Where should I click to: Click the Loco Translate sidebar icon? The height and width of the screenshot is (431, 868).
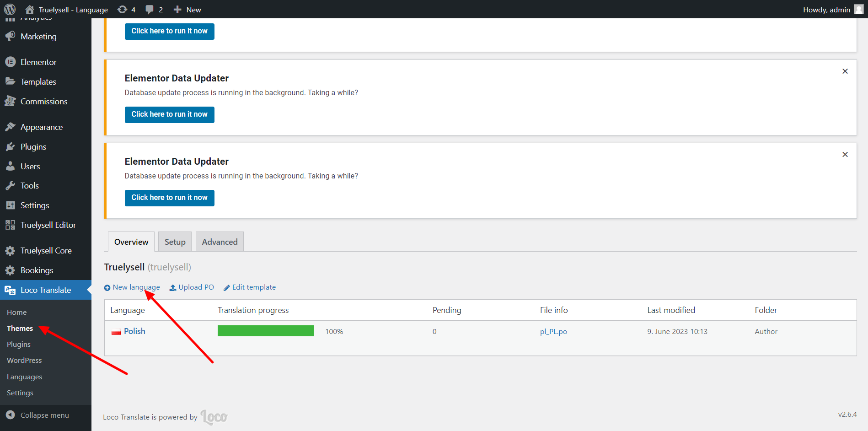10,290
